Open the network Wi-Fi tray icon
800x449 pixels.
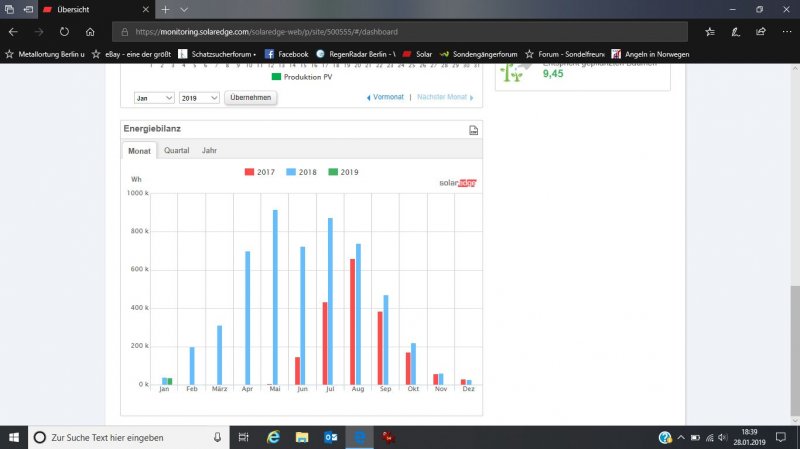pos(710,437)
